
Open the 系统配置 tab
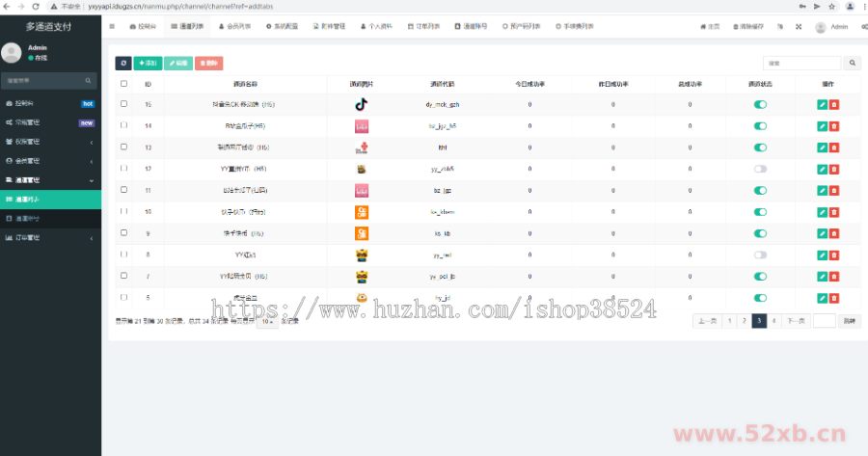click(282, 27)
